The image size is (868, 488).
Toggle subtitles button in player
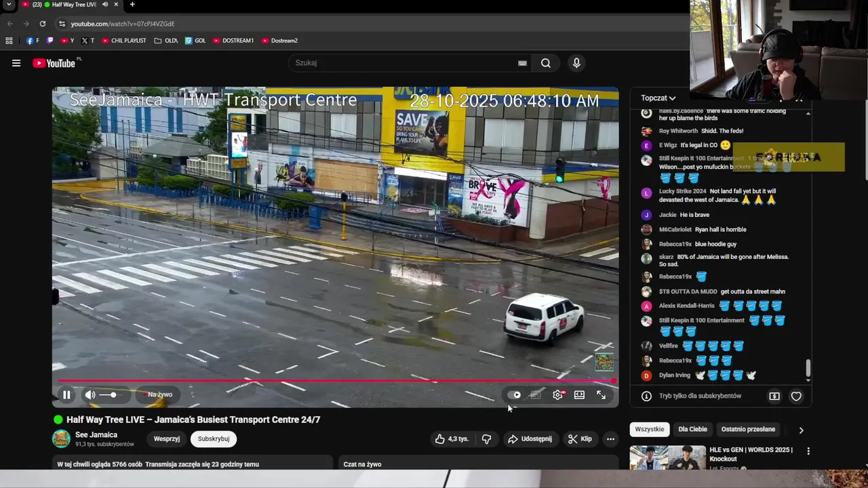pos(536,394)
